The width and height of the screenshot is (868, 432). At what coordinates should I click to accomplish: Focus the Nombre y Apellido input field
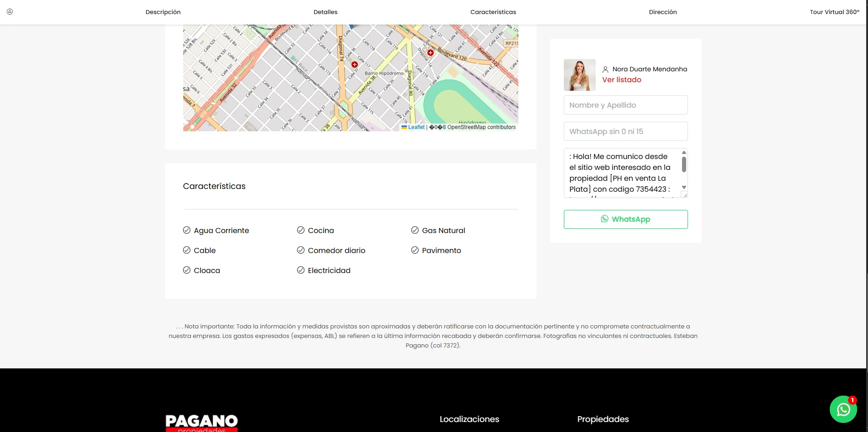point(625,105)
